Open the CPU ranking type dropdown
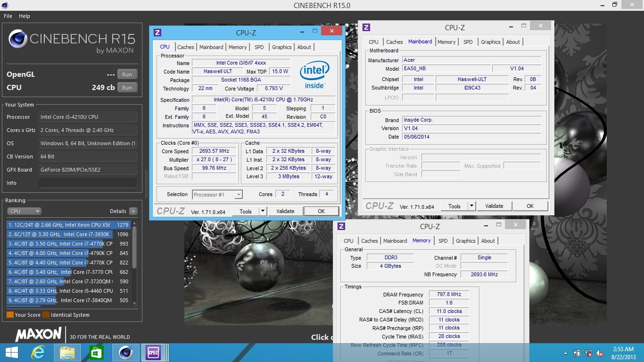Screen dimensions: 644x362 coord(24,211)
